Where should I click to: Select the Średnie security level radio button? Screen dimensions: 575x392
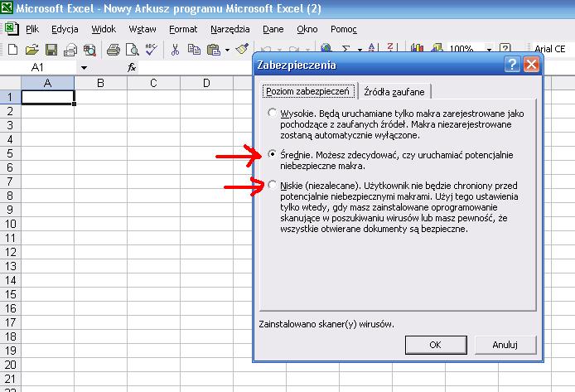[x=272, y=154]
